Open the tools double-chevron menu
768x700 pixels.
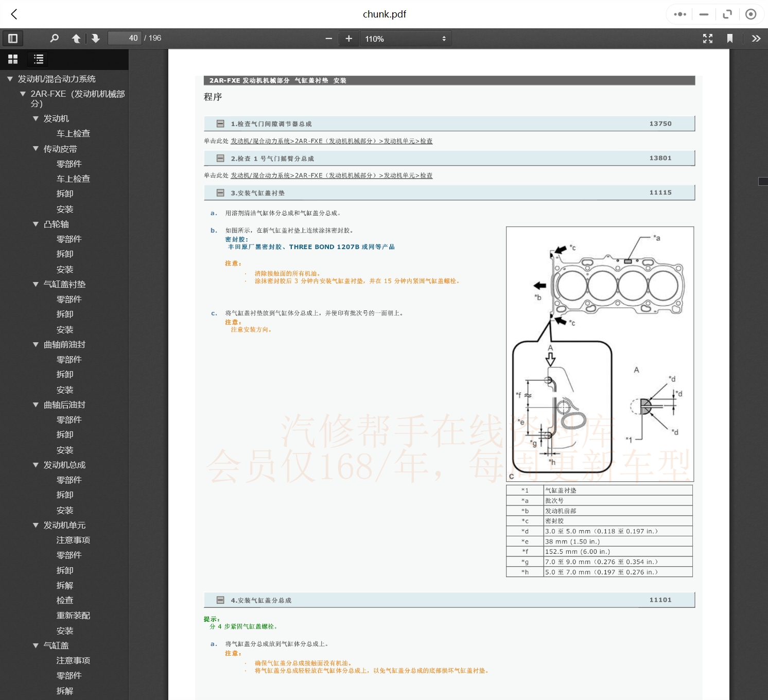[x=756, y=39]
